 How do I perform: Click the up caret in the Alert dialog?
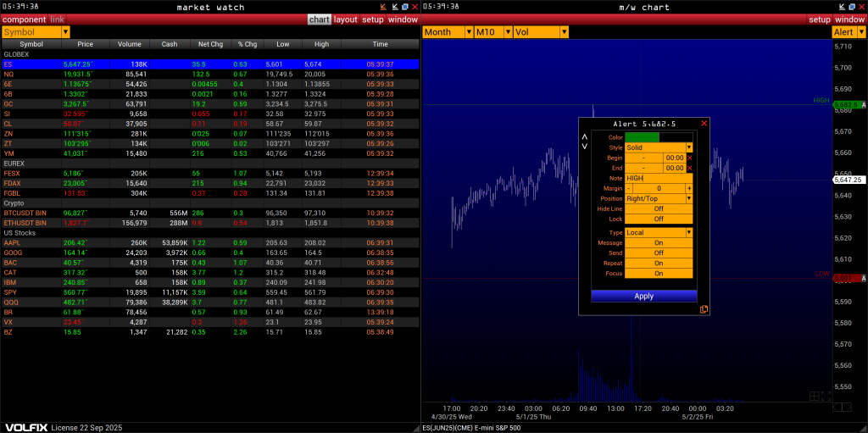tap(585, 136)
